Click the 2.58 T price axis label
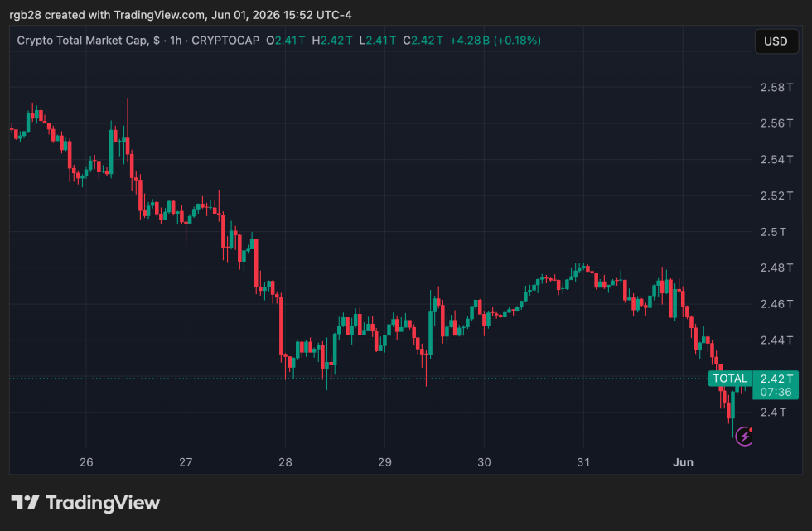 tap(776, 88)
